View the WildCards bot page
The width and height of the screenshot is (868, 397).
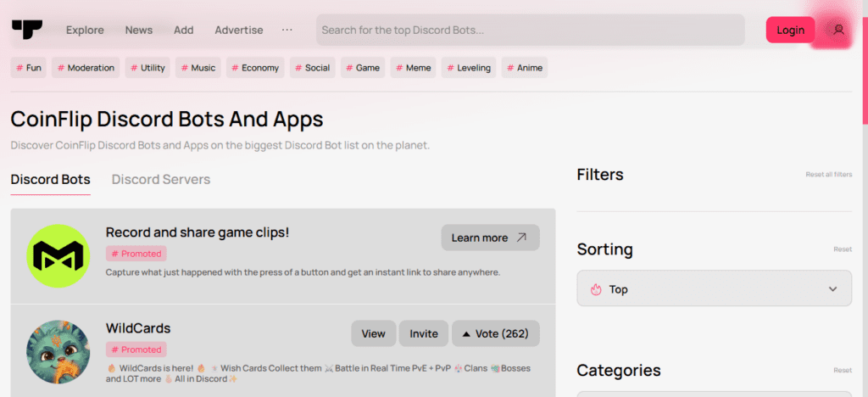coord(373,333)
